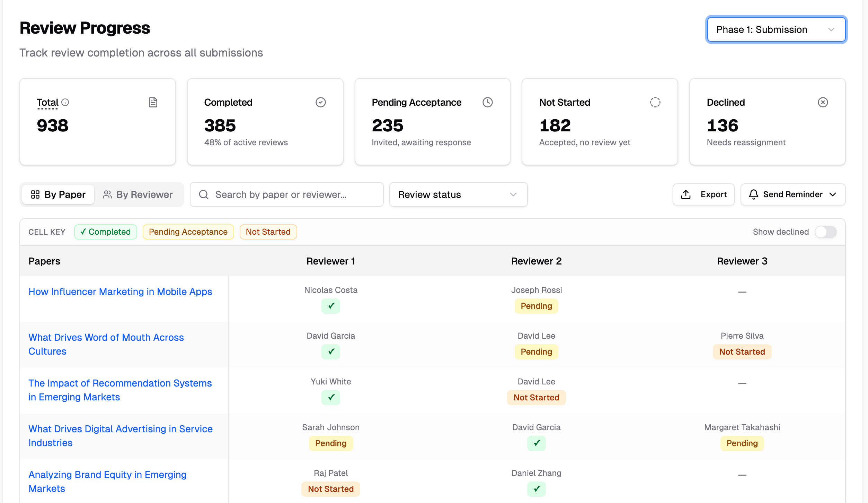Click reviewer name Nicolas Costa
Image resolution: width=868 pixels, height=503 pixels.
(x=331, y=290)
